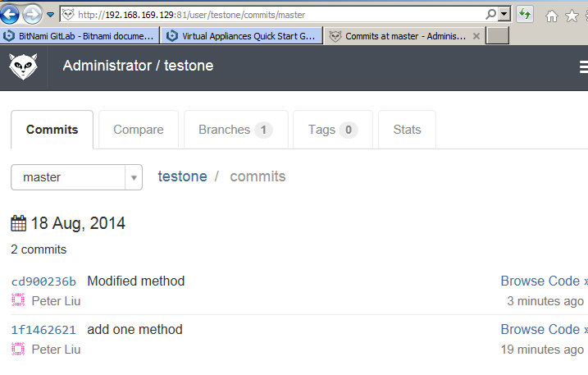This screenshot has width=588, height=375.
Task: Open recent pages dropdown beside forward button
Action: (50, 15)
